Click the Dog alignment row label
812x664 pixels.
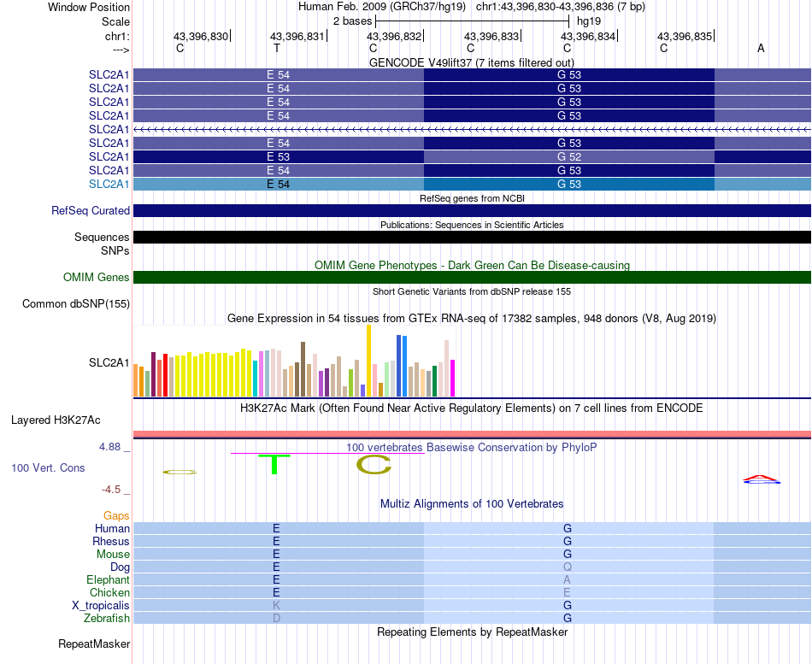(x=120, y=567)
